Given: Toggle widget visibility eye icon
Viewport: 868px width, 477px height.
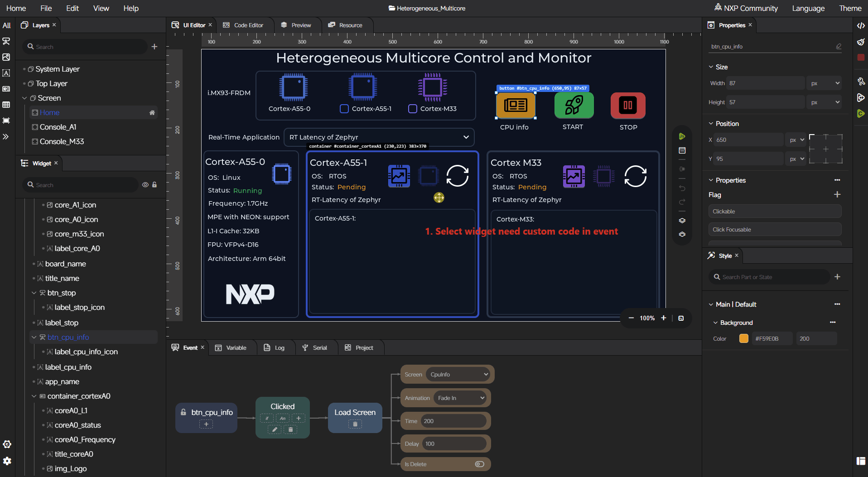Looking at the screenshot, I should pos(145,185).
